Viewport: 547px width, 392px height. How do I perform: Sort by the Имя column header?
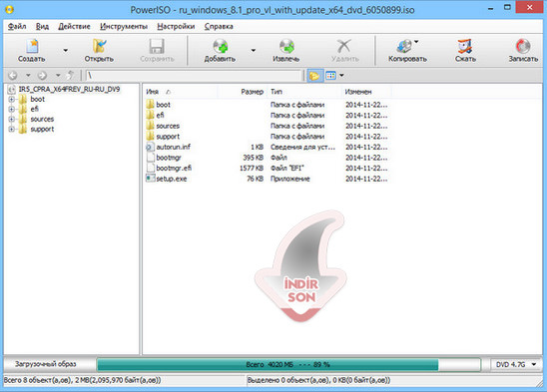181,92
